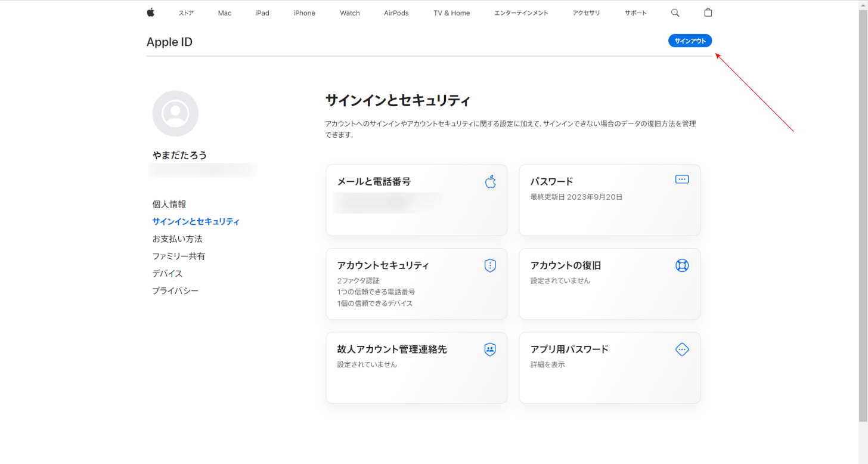The height and width of the screenshot is (464, 868).
Task: Open the AirPods menu
Action: (x=396, y=13)
